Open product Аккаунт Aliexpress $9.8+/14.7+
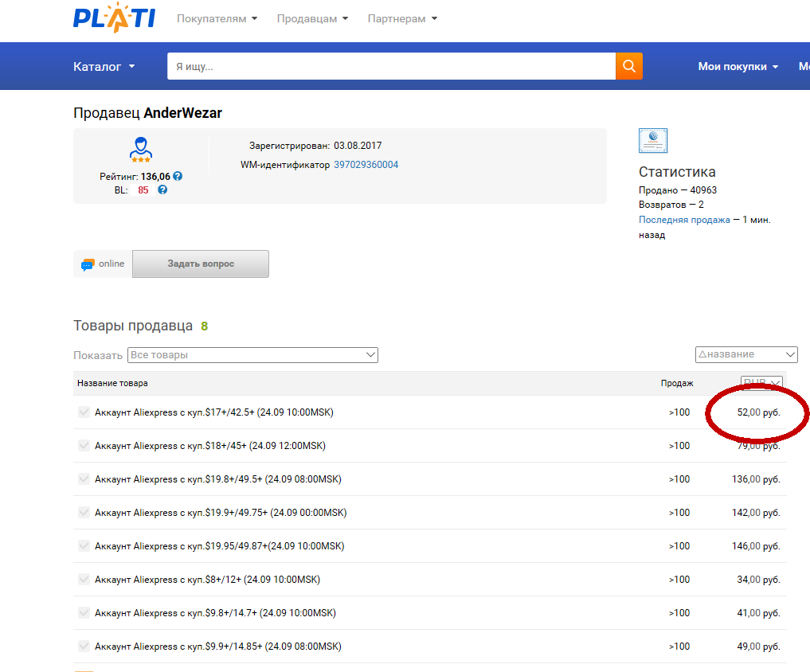Image resolution: width=810 pixels, height=672 pixels. point(215,613)
